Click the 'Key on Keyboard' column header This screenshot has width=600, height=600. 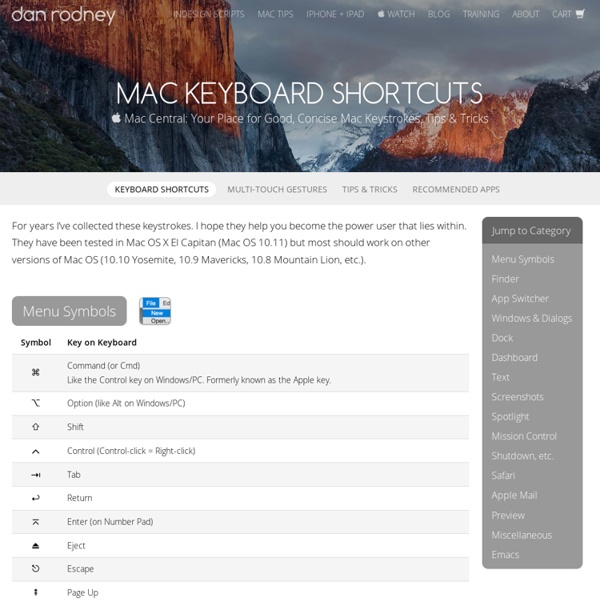(102, 342)
